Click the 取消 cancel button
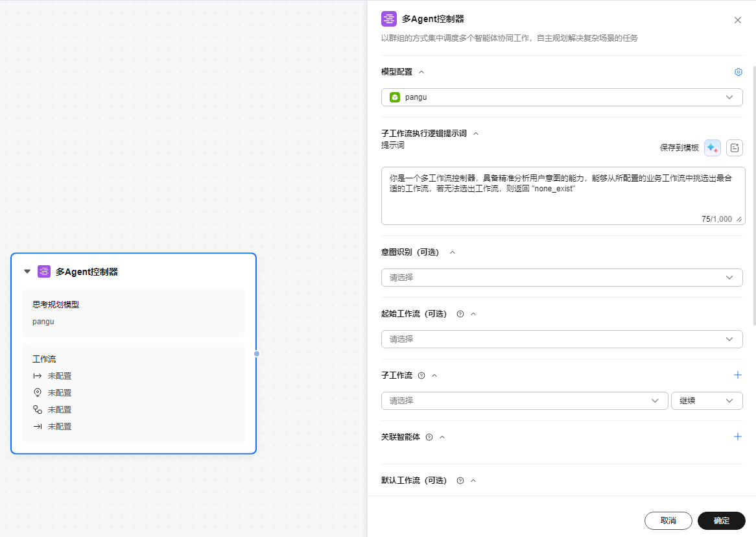The width and height of the screenshot is (756, 537). pyautogui.click(x=668, y=521)
